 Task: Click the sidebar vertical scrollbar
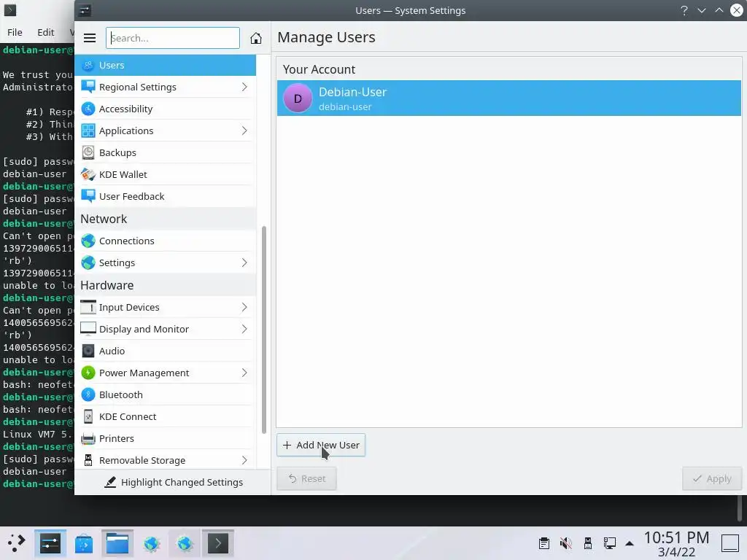click(264, 330)
